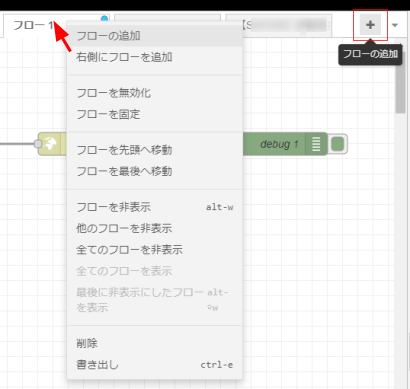The image size is (410, 389).
Task: Open the flow list dropdown arrow
Action: click(395, 25)
